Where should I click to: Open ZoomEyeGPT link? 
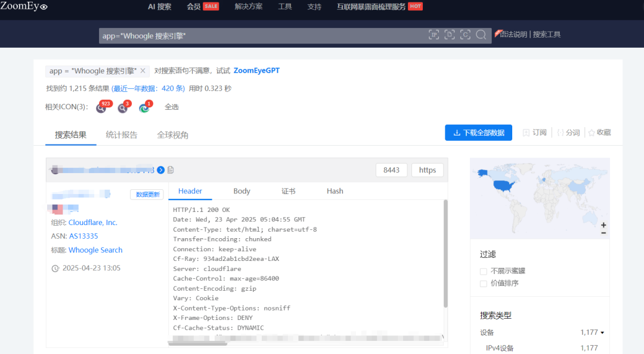(256, 70)
